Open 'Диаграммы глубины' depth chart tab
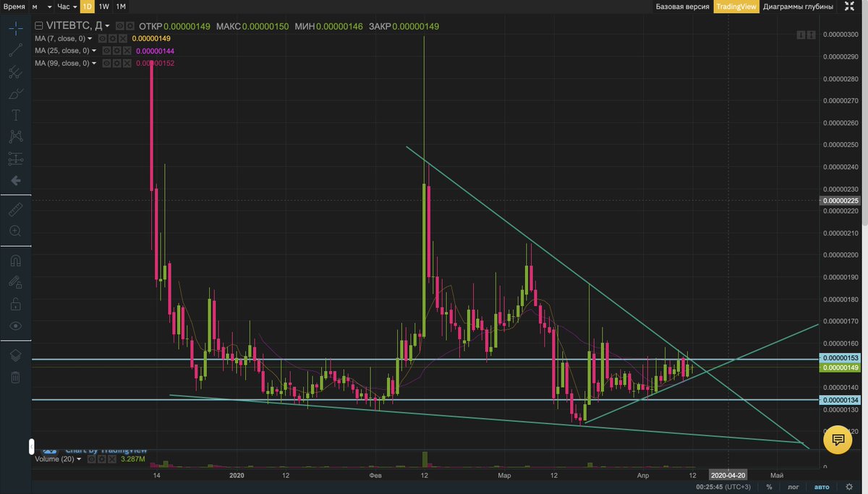This screenshot has width=868, height=494. point(797,7)
